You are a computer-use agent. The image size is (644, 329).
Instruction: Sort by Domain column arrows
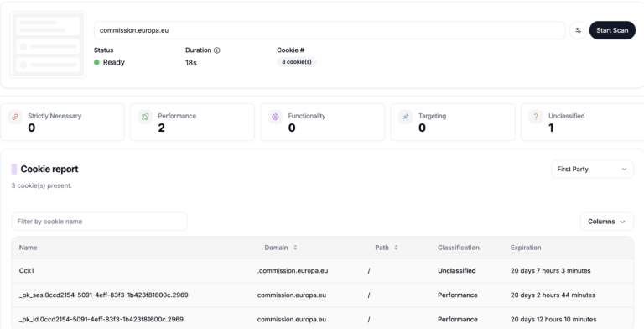(295, 248)
